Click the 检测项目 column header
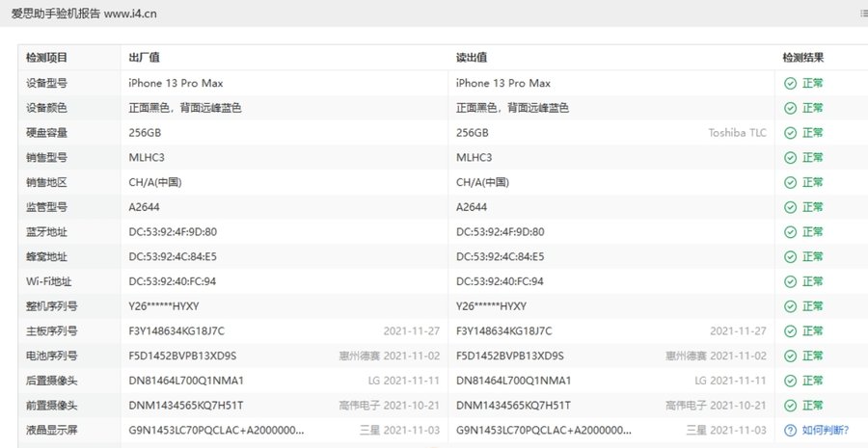The height and width of the screenshot is (448, 868). click(x=46, y=58)
